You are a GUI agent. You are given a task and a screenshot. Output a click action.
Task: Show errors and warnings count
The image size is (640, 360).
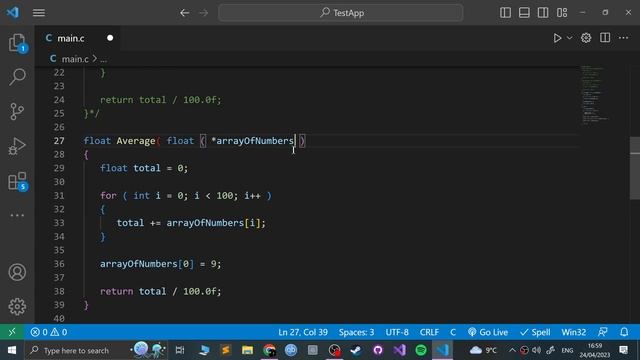[x=49, y=332]
